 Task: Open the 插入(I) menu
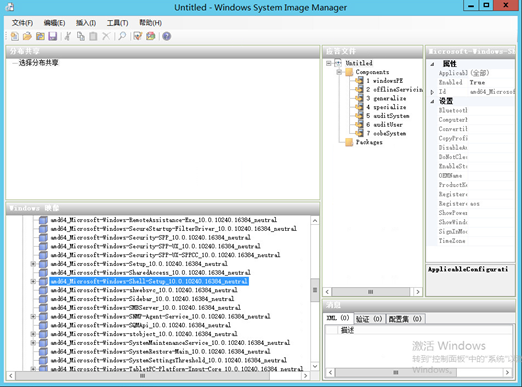click(x=86, y=23)
